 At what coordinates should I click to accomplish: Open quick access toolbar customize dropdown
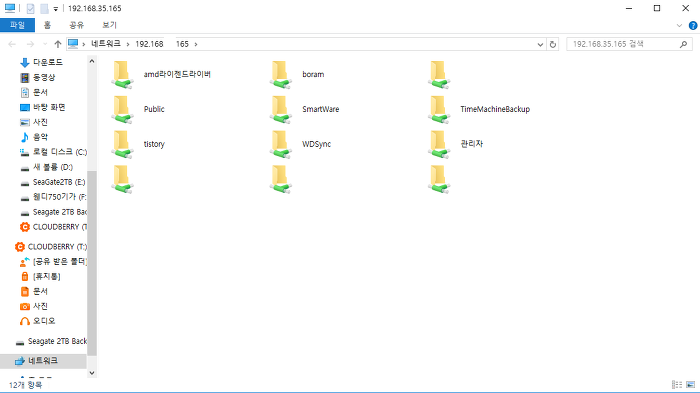coord(56,8)
